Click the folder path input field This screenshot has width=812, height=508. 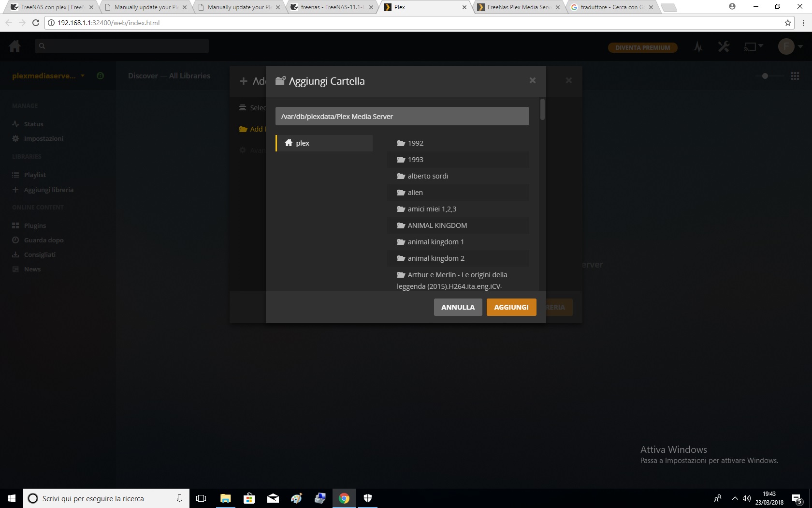point(402,116)
